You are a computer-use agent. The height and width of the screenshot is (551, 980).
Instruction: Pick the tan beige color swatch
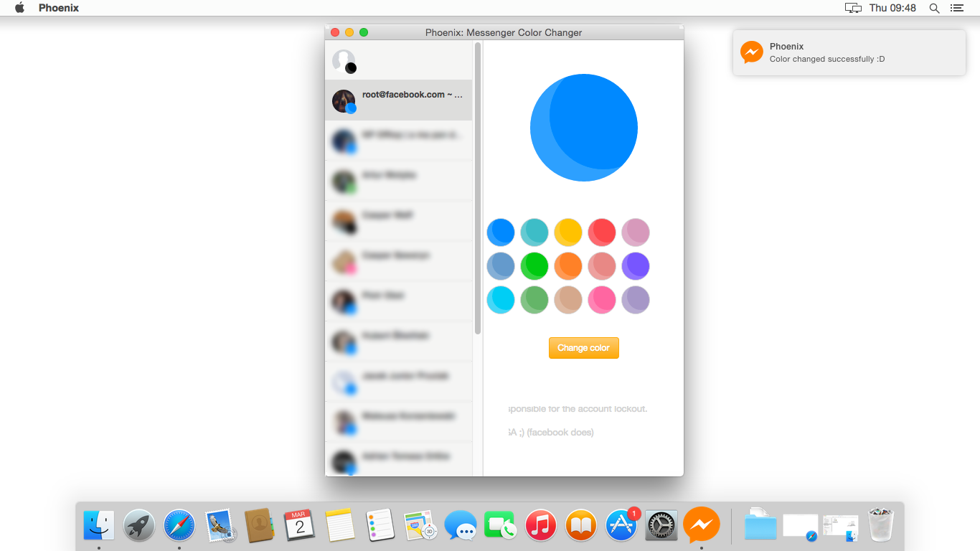(x=568, y=300)
